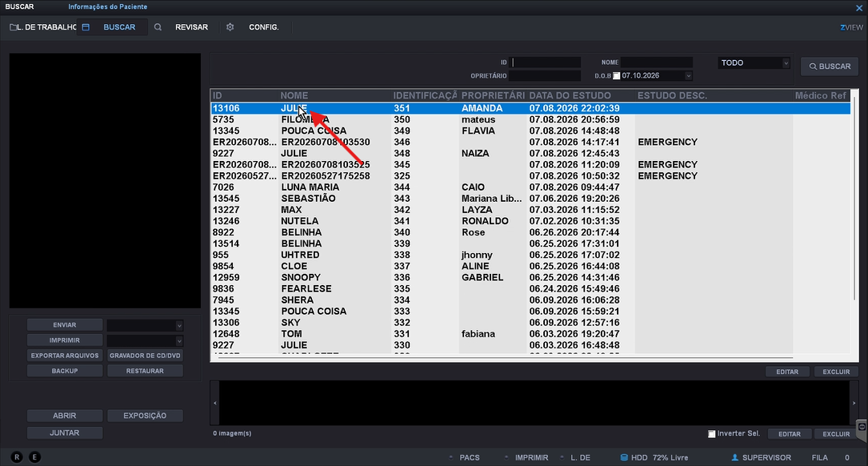Switch to the REVISAR tab

coord(191,27)
